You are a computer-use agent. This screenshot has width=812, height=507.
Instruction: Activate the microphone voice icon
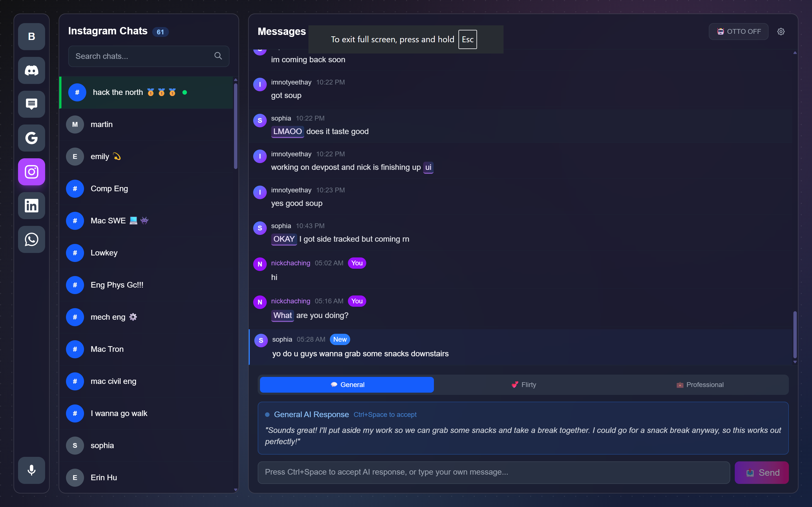tap(32, 470)
